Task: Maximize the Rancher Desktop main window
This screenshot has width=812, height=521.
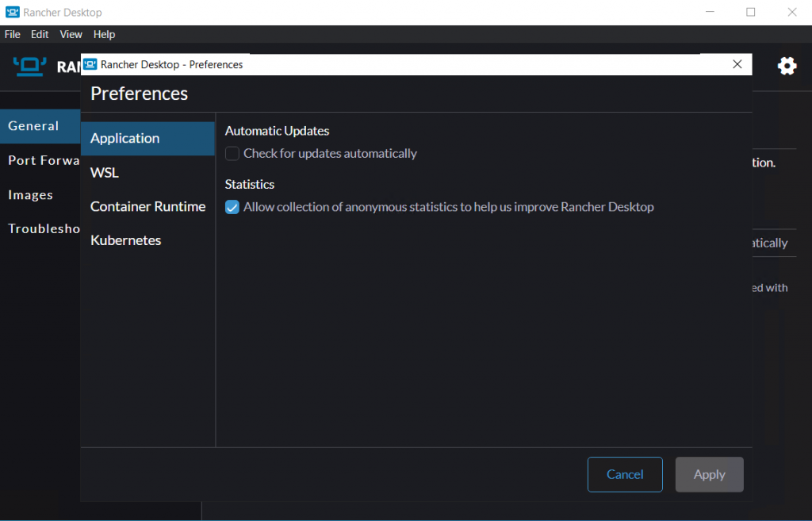Action: (x=750, y=12)
